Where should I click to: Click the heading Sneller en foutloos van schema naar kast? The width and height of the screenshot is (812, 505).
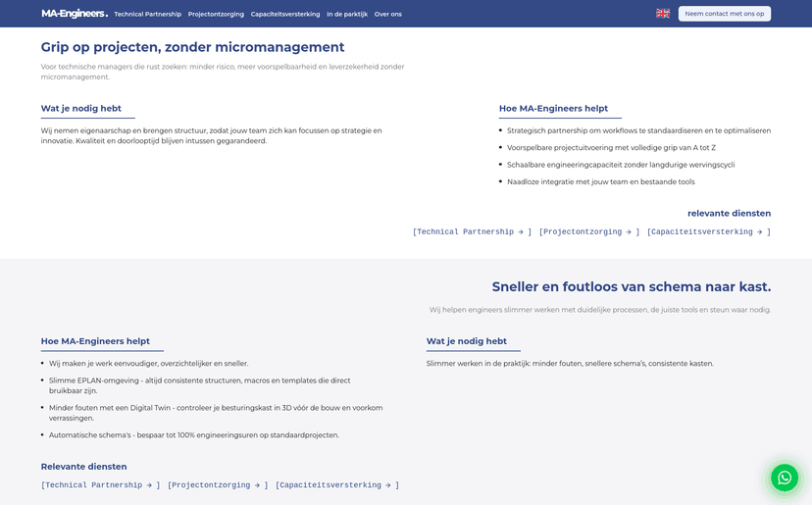[x=631, y=286]
